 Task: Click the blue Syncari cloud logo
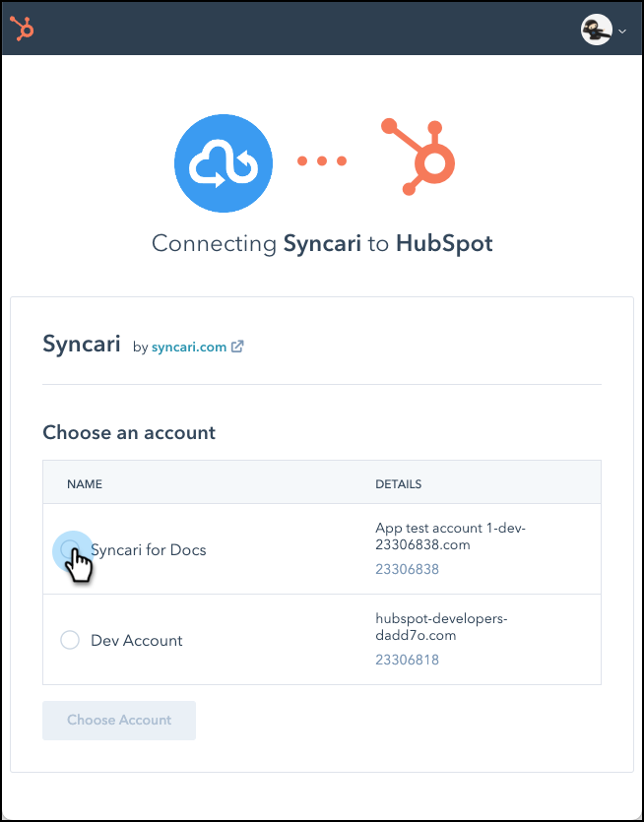(x=224, y=163)
